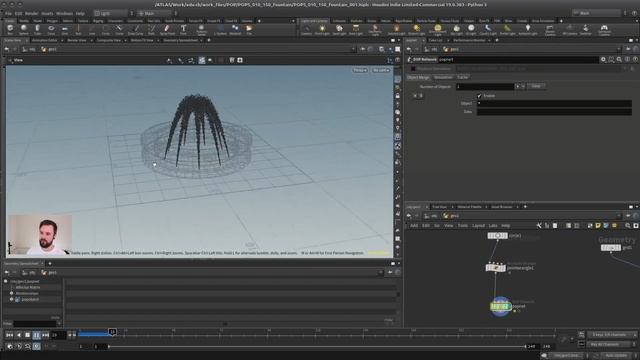Open the Material Palette tab
Viewport: 640px width, 360px height.
pyautogui.click(x=469, y=207)
